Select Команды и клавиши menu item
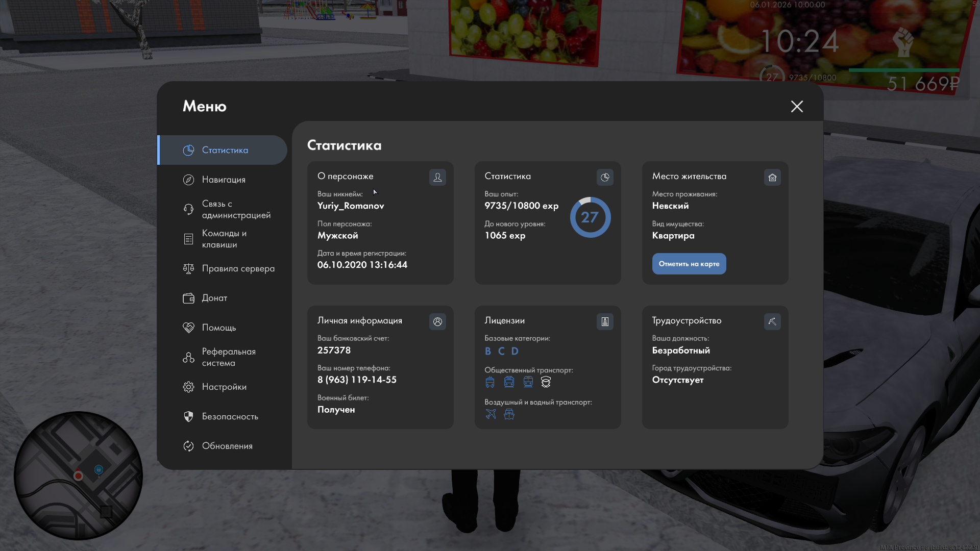 [224, 239]
